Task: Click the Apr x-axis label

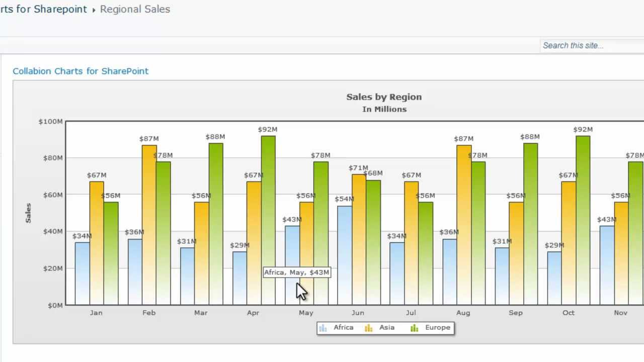Action: 253,313
